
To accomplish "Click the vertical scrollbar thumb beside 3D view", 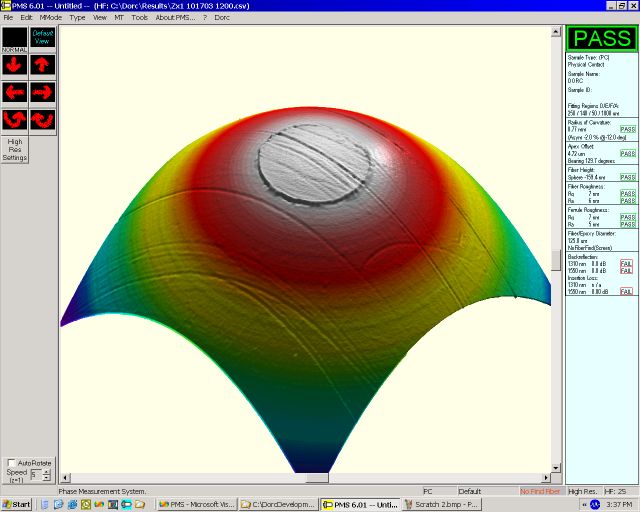I will click(556, 259).
